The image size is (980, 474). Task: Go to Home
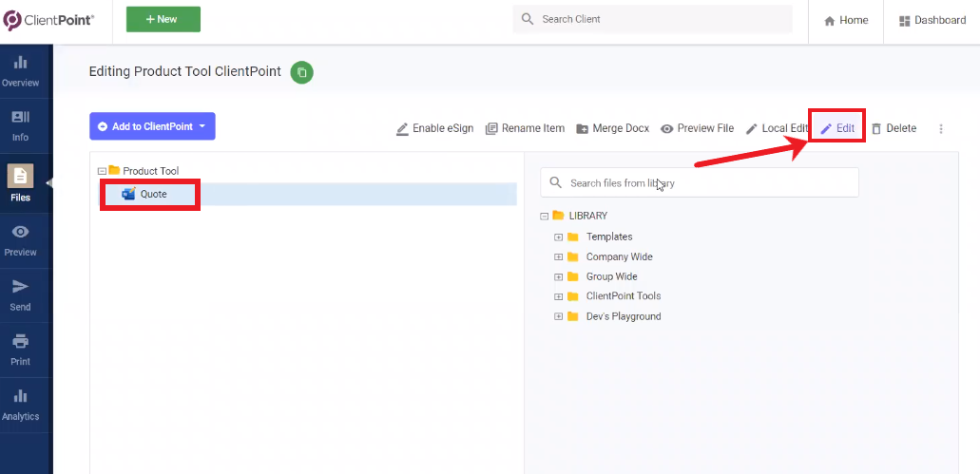[846, 21]
